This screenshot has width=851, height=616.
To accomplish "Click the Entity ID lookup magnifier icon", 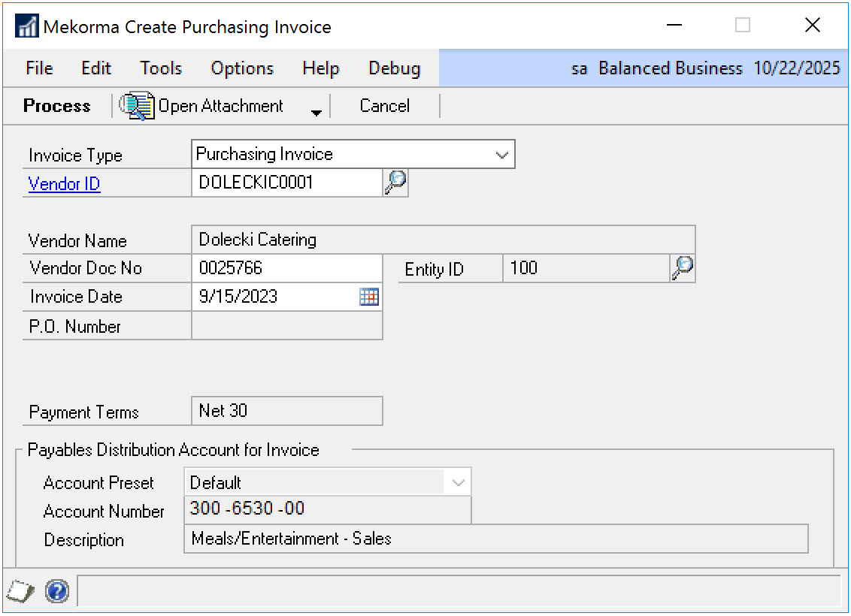I will [x=682, y=268].
